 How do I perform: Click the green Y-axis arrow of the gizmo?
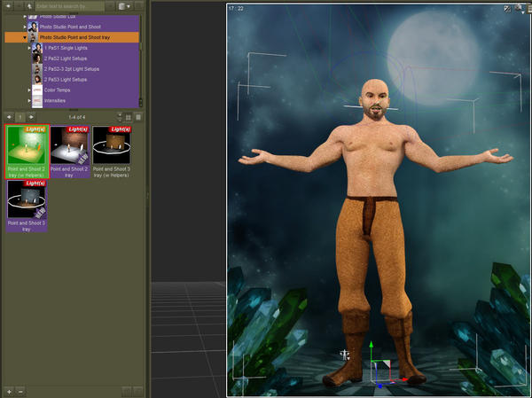click(x=372, y=345)
